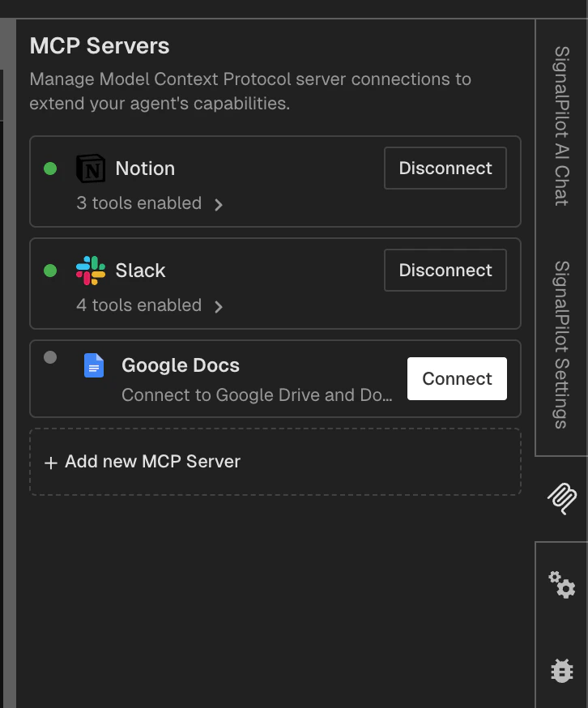This screenshot has height=708, width=588.
Task: Click the Google Docs document icon
Action: click(x=94, y=366)
